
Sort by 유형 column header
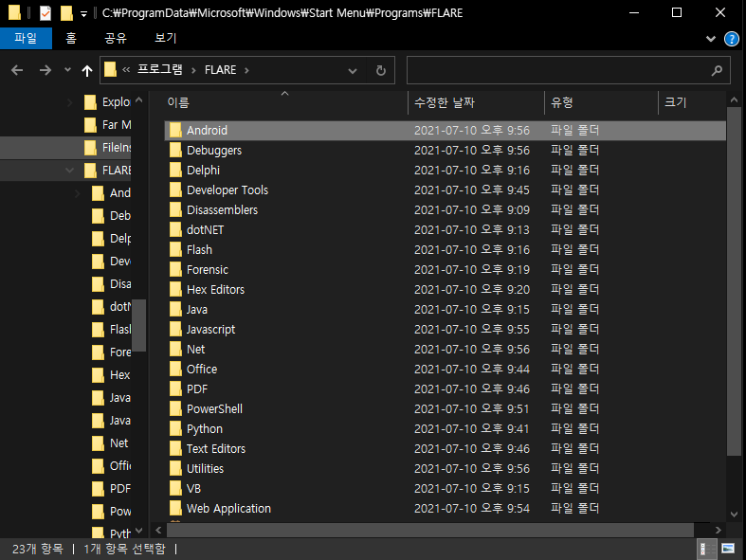click(x=562, y=102)
